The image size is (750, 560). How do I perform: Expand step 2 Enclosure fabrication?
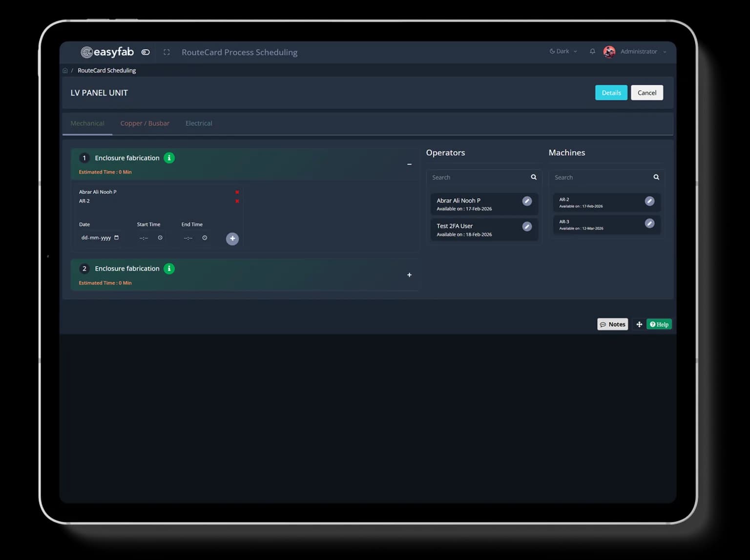click(x=409, y=275)
